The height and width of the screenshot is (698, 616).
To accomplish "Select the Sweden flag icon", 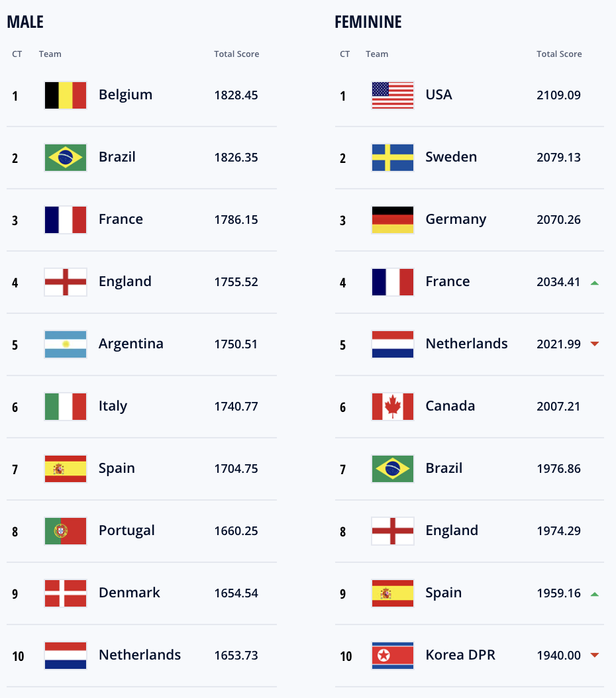I will (393, 157).
